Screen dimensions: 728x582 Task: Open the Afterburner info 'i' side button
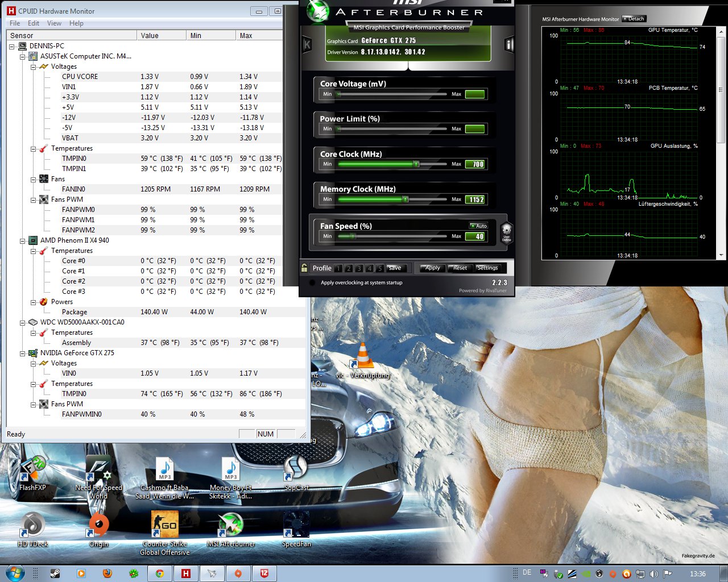[509, 45]
